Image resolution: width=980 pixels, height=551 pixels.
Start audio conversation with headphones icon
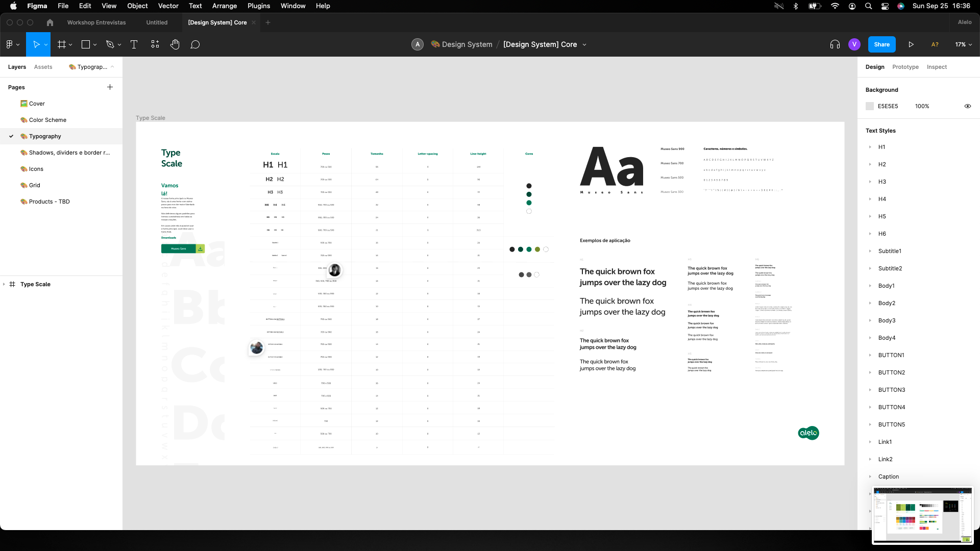pyautogui.click(x=835, y=45)
